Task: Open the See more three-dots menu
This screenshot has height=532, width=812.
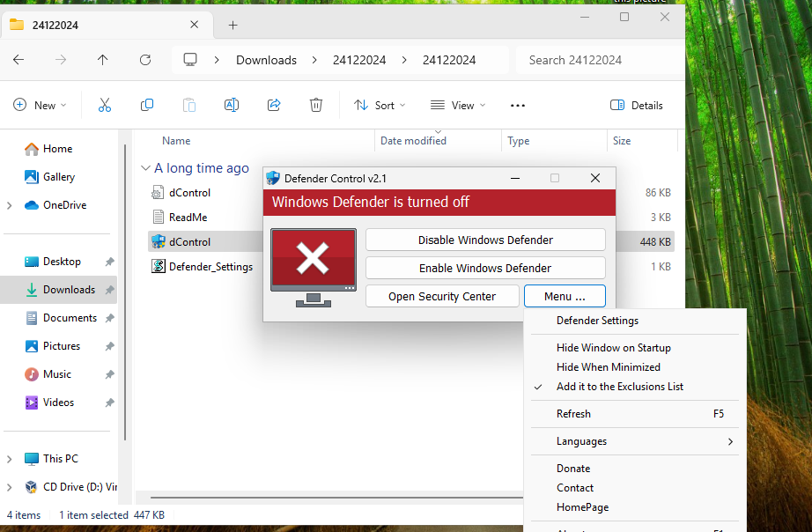Action: [518, 105]
